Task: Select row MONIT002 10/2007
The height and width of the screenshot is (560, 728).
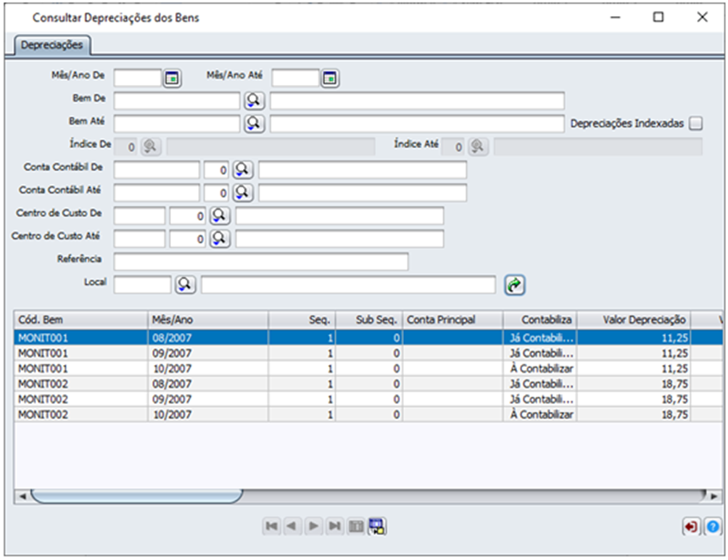Action: 368,414
